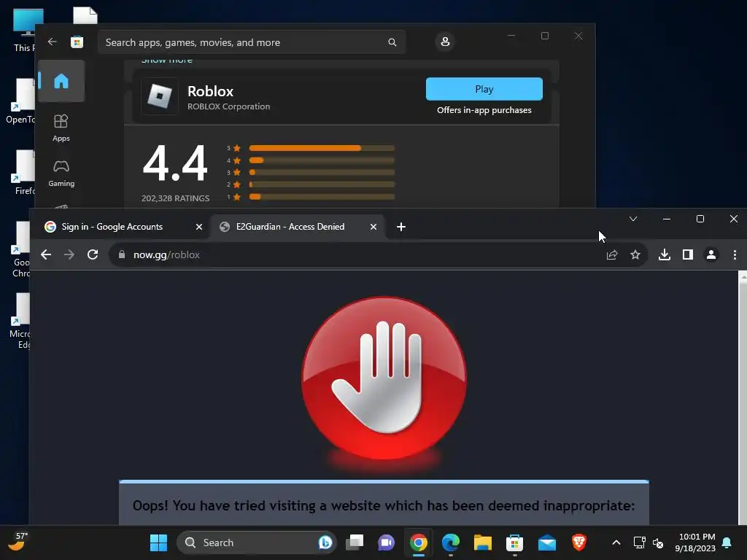
Task: Click the 202,328 RATINGS text
Action: coord(175,198)
